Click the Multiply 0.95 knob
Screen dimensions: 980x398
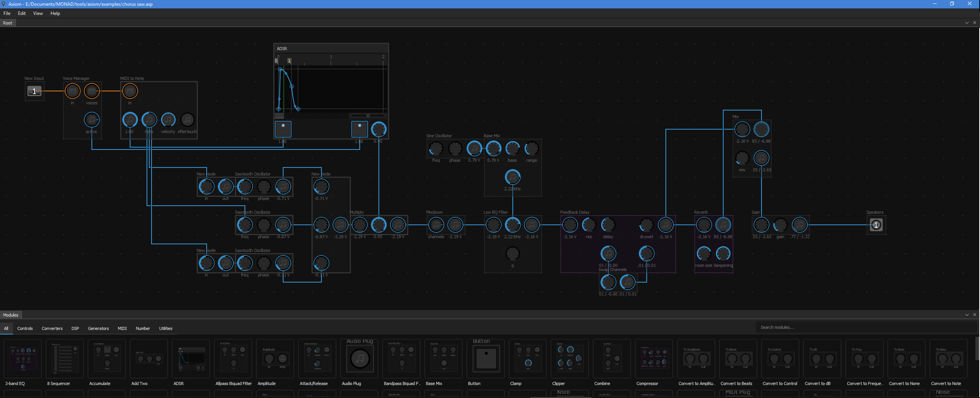tap(378, 225)
